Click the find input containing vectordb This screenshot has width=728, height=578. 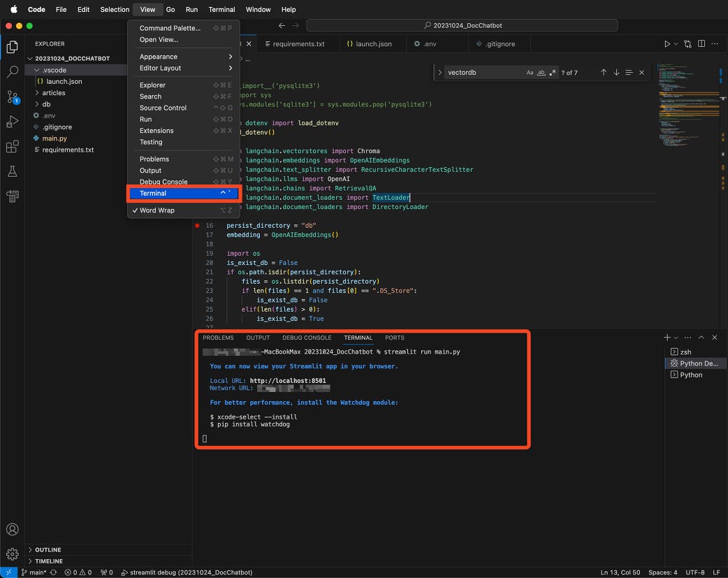tap(483, 73)
